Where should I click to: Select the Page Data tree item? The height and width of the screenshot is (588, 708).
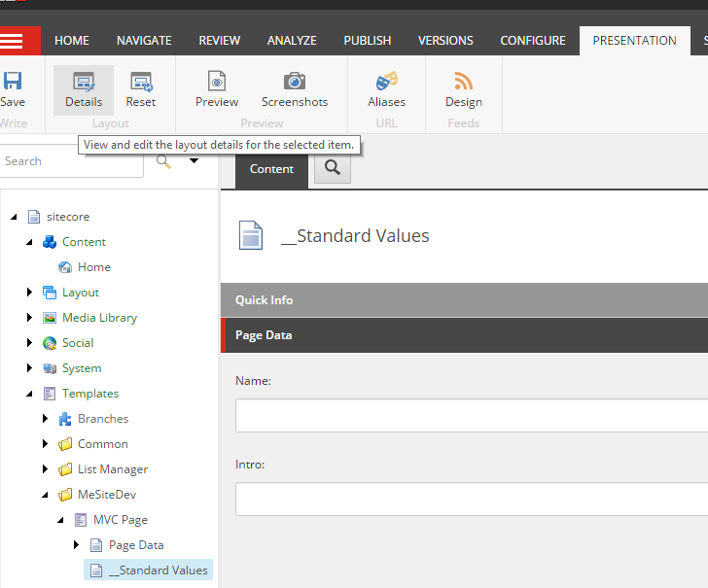coord(135,545)
